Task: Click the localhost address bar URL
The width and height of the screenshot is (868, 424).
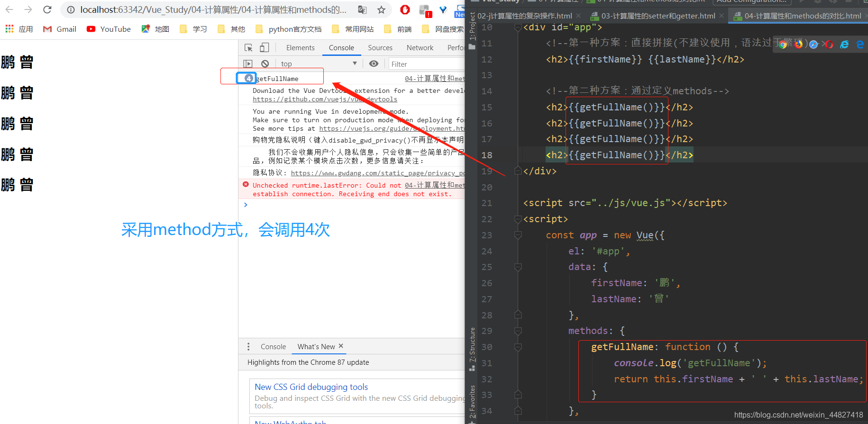Action: (x=213, y=9)
